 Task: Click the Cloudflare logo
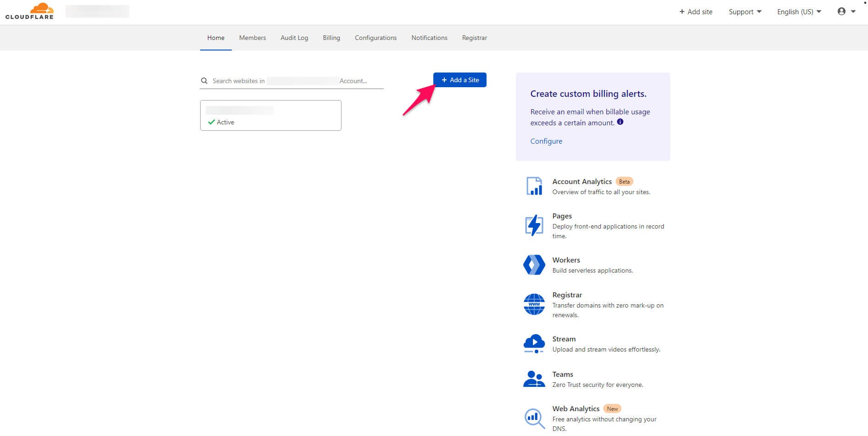[x=29, y=11]
